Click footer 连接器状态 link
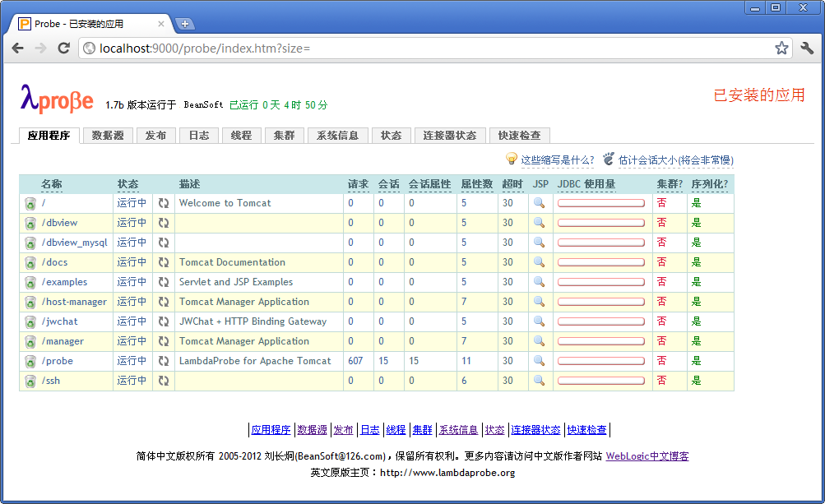 (535, 430)
